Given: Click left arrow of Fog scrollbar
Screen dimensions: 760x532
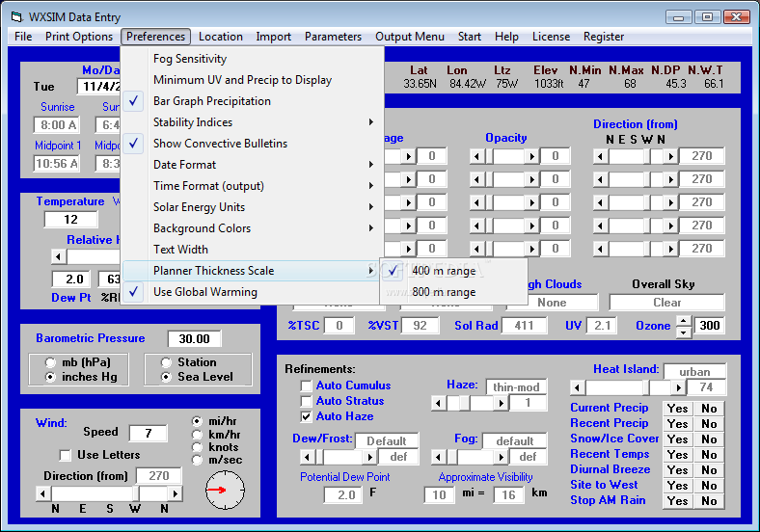Looking at the screenshot, I should [438, 457].
